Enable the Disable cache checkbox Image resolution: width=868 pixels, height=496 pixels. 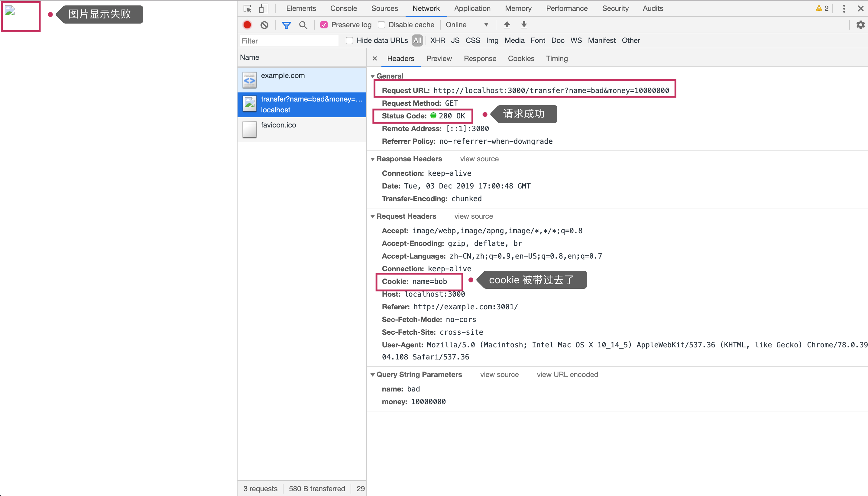381,25
